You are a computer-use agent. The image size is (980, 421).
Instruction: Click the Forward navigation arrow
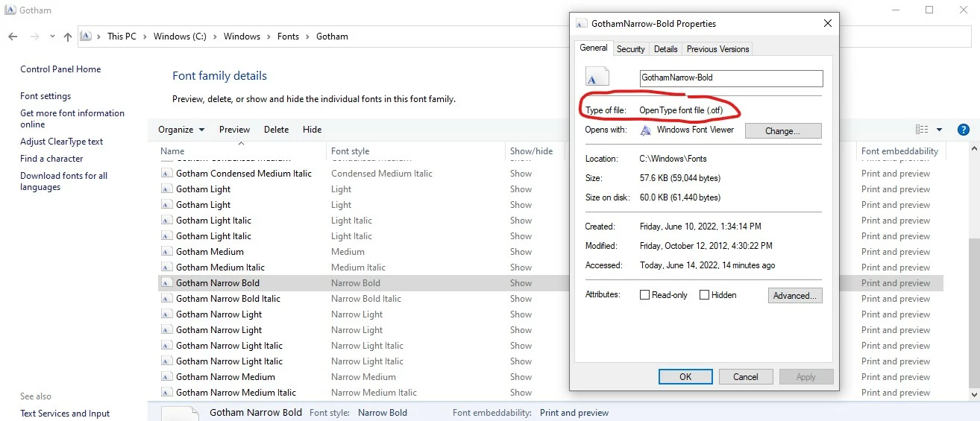point(34,37)
